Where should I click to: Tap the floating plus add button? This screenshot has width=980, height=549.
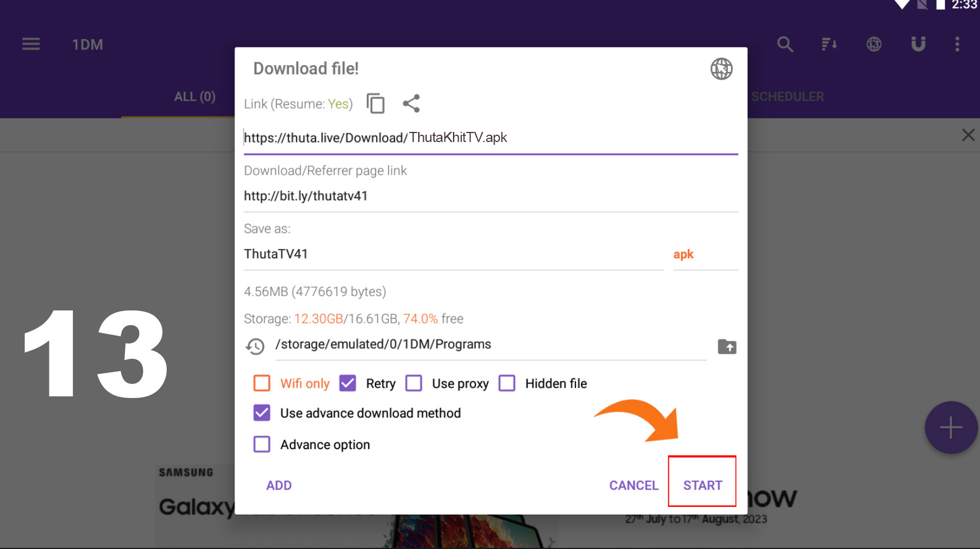click(951, 428)
